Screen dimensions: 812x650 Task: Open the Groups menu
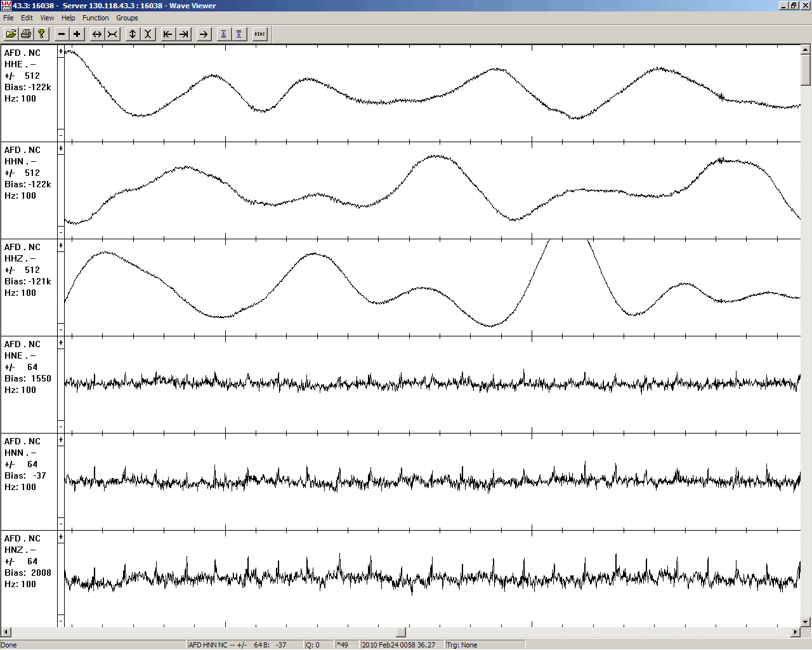[x=127, y=18]
